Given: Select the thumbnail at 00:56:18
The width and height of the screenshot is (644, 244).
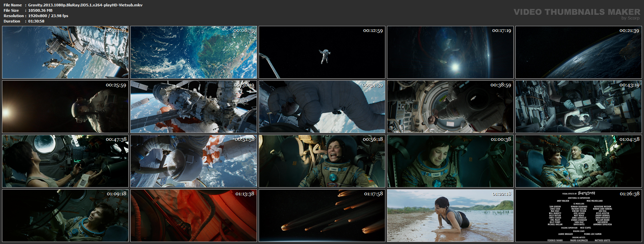Looking at the screenshot, I should coord(322,161).
